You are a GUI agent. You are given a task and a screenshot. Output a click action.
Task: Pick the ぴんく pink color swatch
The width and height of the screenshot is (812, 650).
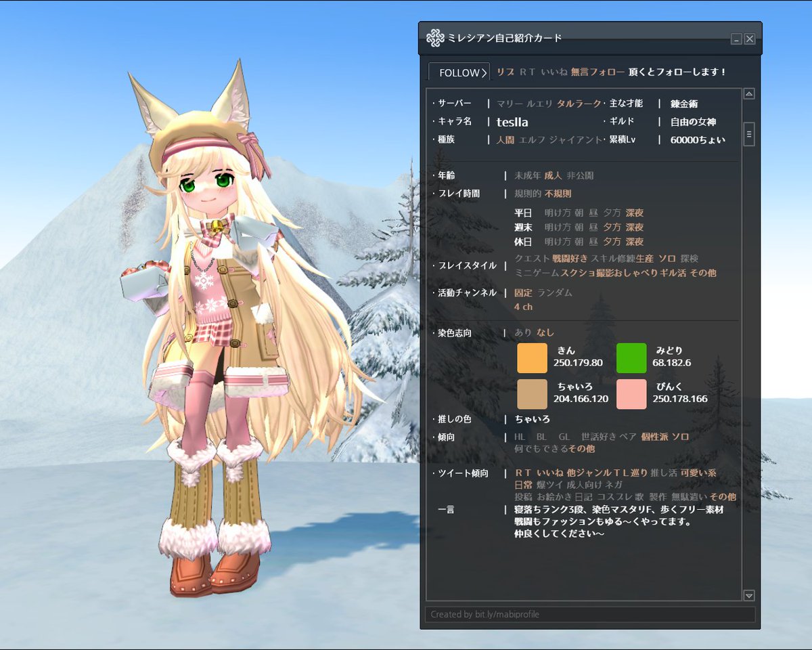(x=631, y=394)
